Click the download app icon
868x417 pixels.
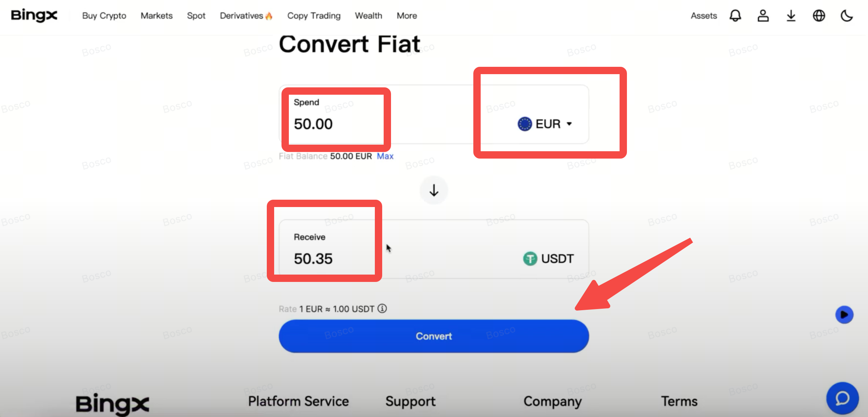click(x=791, y=16)
